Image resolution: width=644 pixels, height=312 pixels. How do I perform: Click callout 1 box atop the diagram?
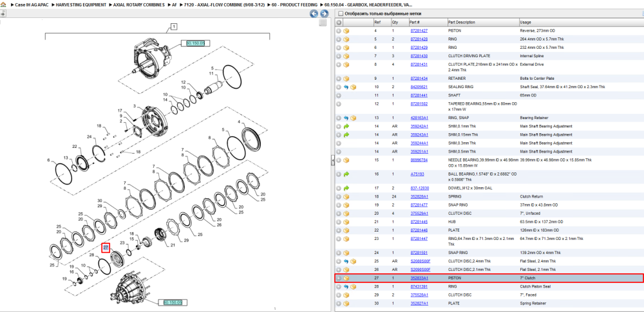pyautogui.click(x=174, y=27)
